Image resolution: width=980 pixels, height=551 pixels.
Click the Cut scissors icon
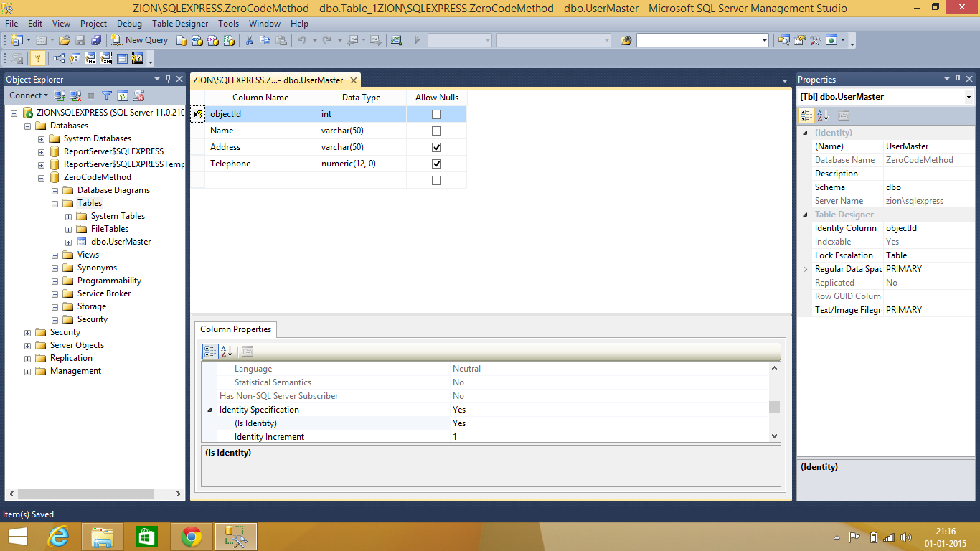point(250,40)
